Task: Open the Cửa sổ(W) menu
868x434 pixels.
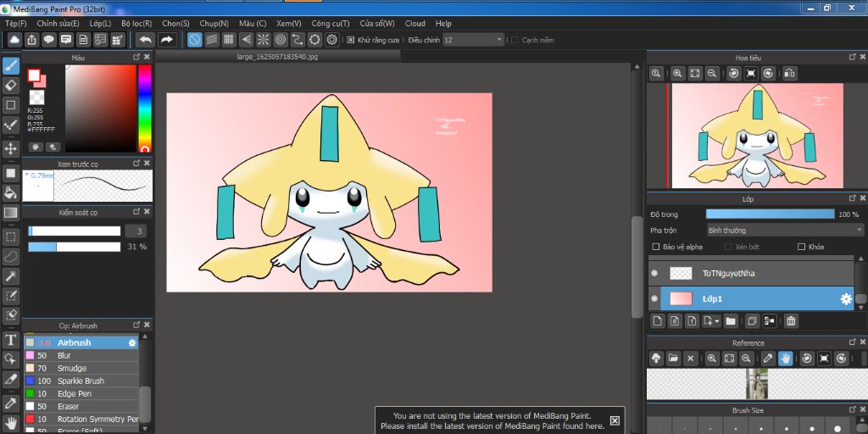Action: click(x=377, y=23)
